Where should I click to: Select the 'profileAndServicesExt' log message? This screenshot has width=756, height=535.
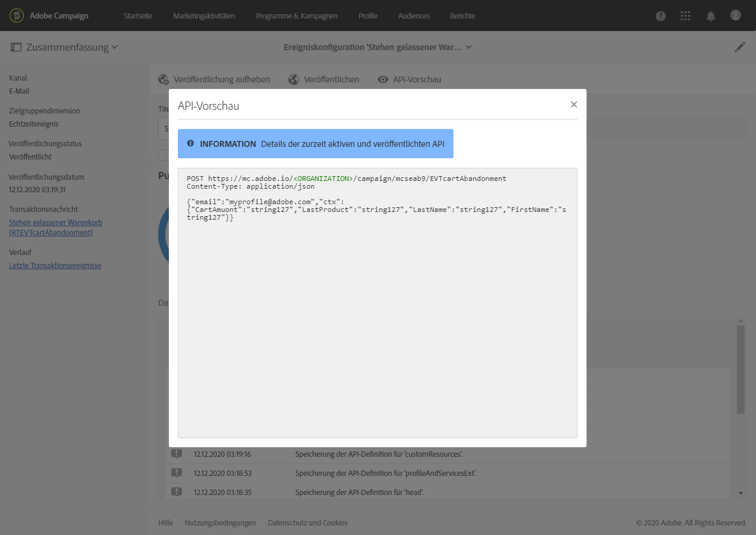[x=386, y=473]
